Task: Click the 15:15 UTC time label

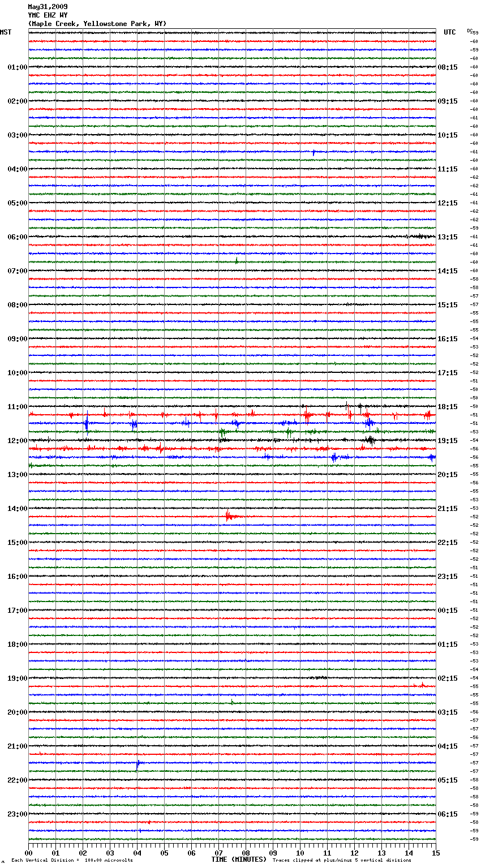Action: click(448, 305)
